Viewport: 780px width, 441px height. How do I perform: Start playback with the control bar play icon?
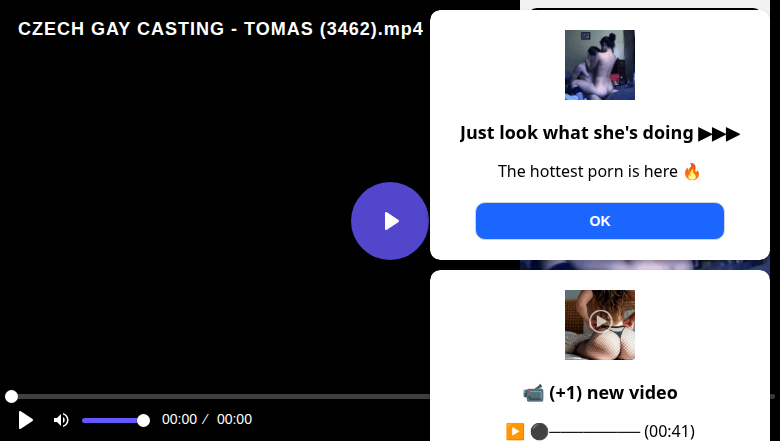pos(25,420)
